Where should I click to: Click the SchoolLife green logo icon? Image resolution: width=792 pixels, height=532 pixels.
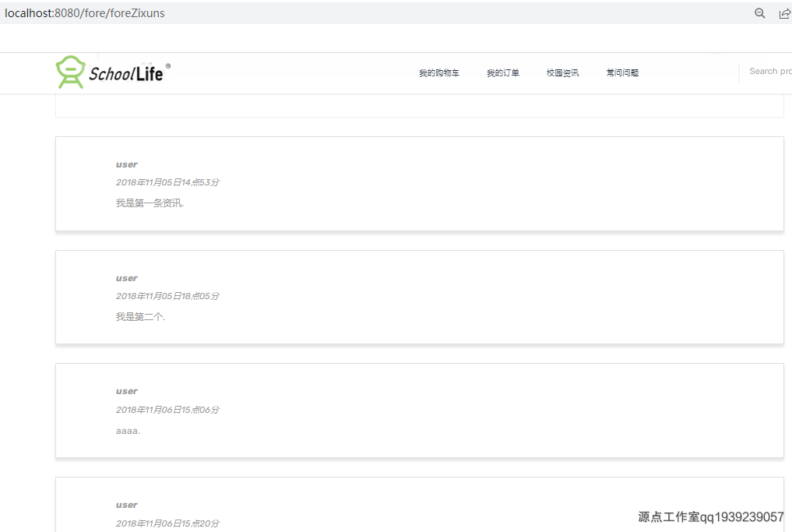72,72
